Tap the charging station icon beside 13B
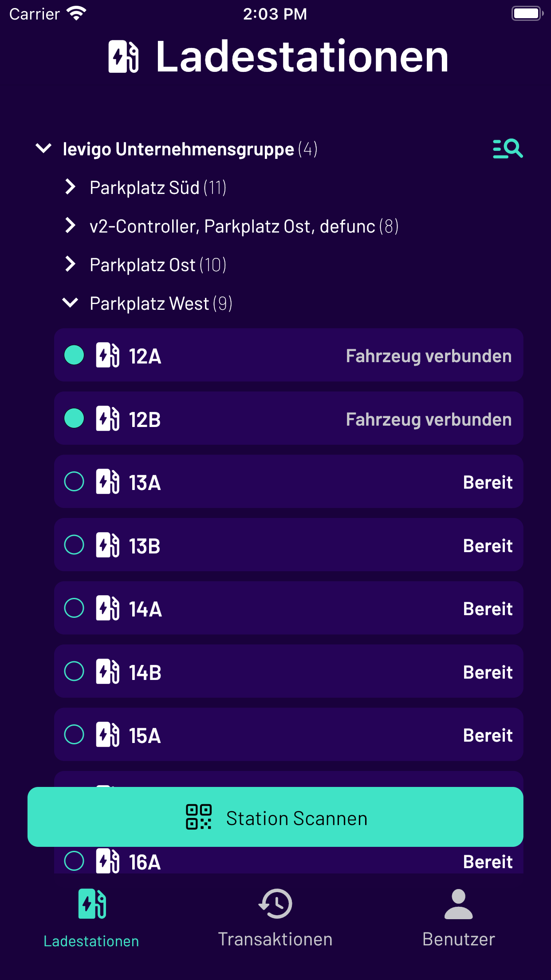The width and height of the screenshot is (551, 980). [107, 545]
